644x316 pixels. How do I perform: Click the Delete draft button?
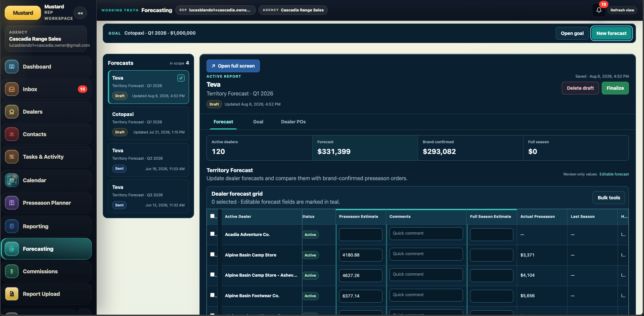pyautogui.click(x=580, y=88)
